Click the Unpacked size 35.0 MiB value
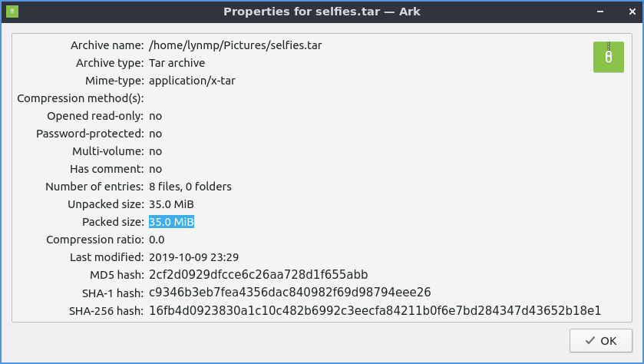The image size is (644, 364). [171, 204]
